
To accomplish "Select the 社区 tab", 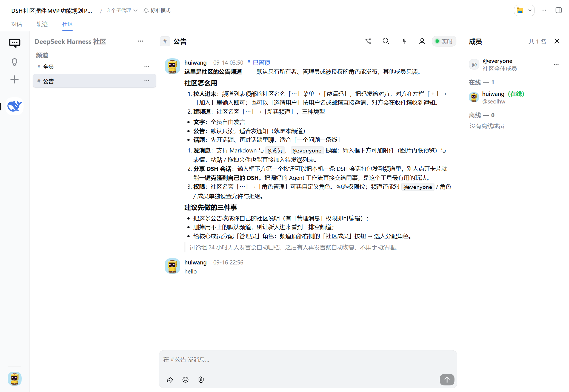I will [x=67, y=24].
